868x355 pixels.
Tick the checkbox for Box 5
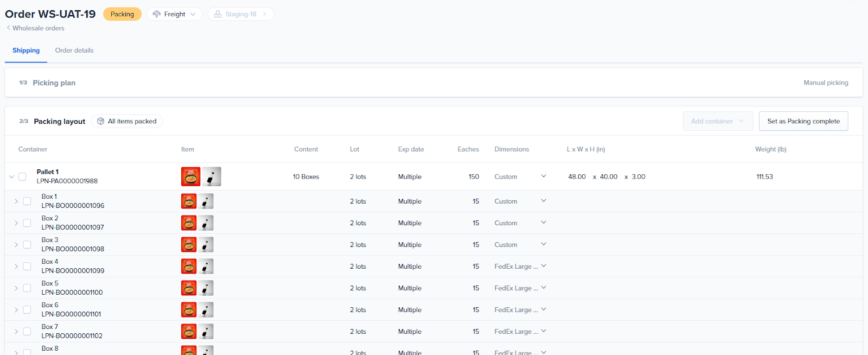(x=27, y=288)
